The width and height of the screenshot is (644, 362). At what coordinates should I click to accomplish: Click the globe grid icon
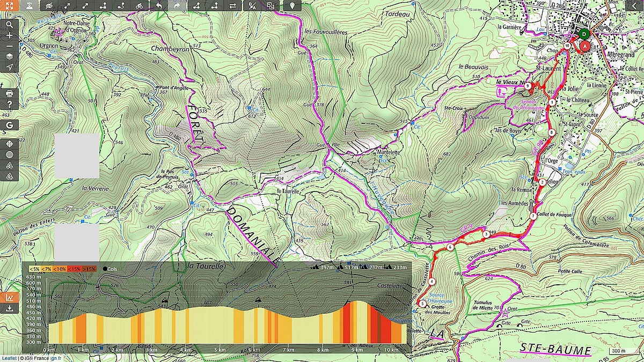[x=10, y=155]
